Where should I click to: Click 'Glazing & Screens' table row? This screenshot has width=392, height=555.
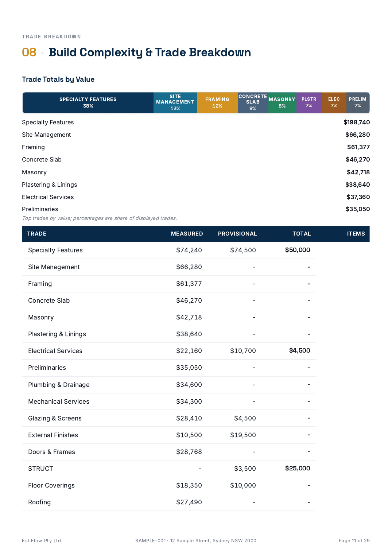pyautogui.click(x=169, y=419)
